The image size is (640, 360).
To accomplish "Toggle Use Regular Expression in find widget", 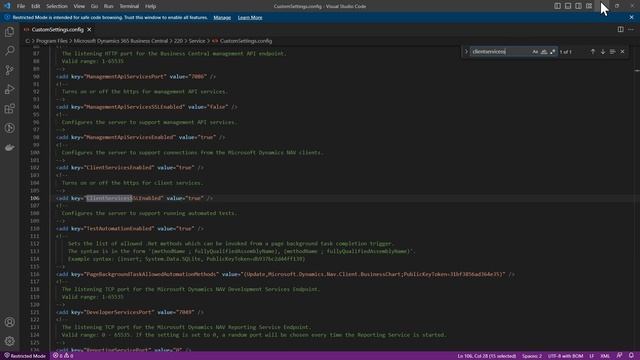I will point(553,52).
